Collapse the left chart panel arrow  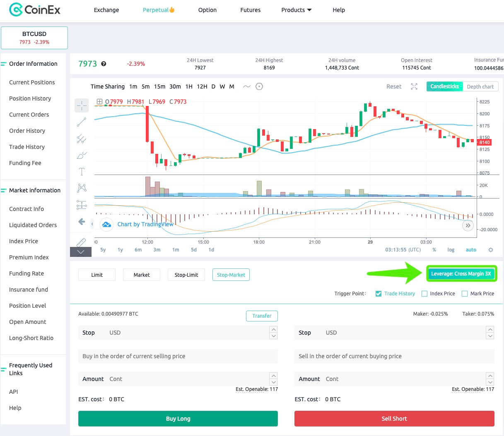tap(92, 224)
